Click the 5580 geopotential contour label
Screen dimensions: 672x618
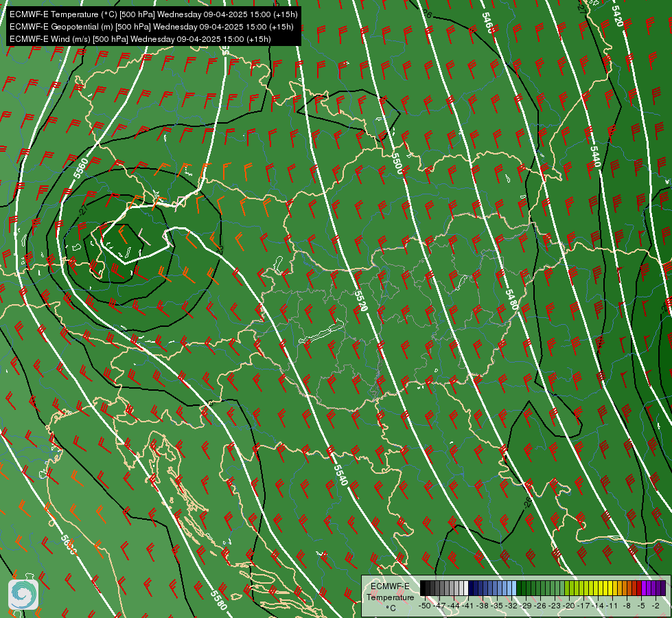[218, 599]
